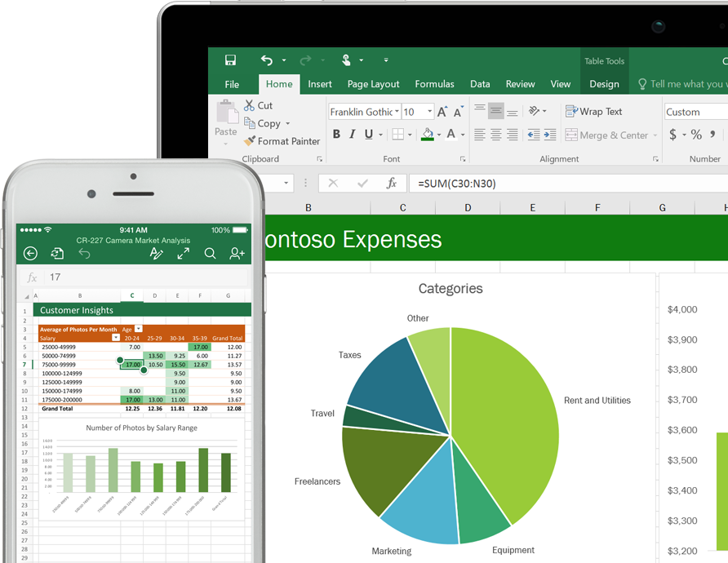Decrease font size with small A icon
The image size is (728, 563).
click(458, 112)
